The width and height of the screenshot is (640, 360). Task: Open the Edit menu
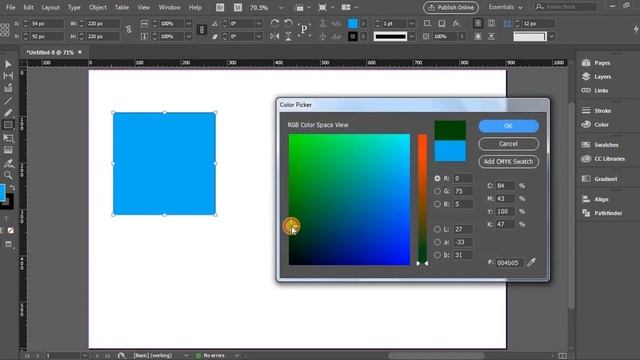(x=29, y=7)
